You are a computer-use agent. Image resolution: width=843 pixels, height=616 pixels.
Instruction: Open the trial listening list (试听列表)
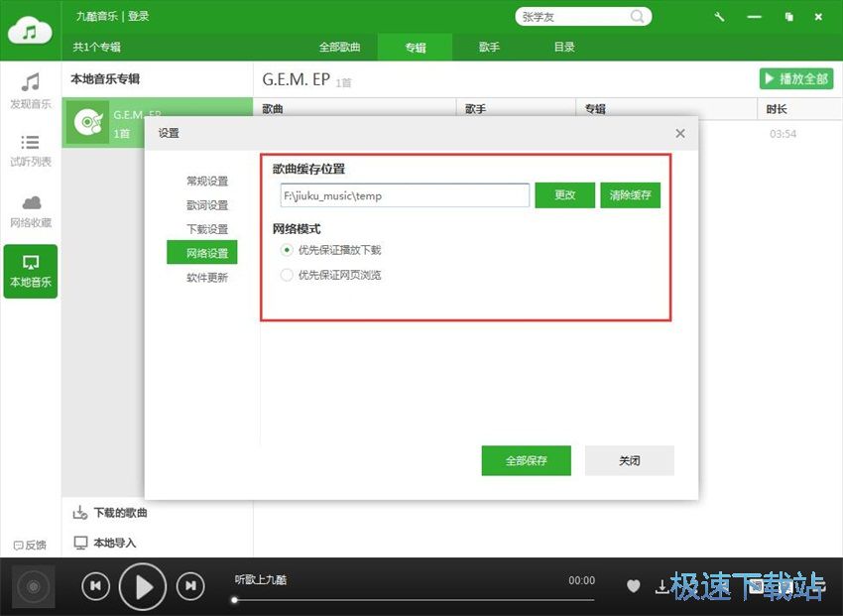(x=31, y=151)
